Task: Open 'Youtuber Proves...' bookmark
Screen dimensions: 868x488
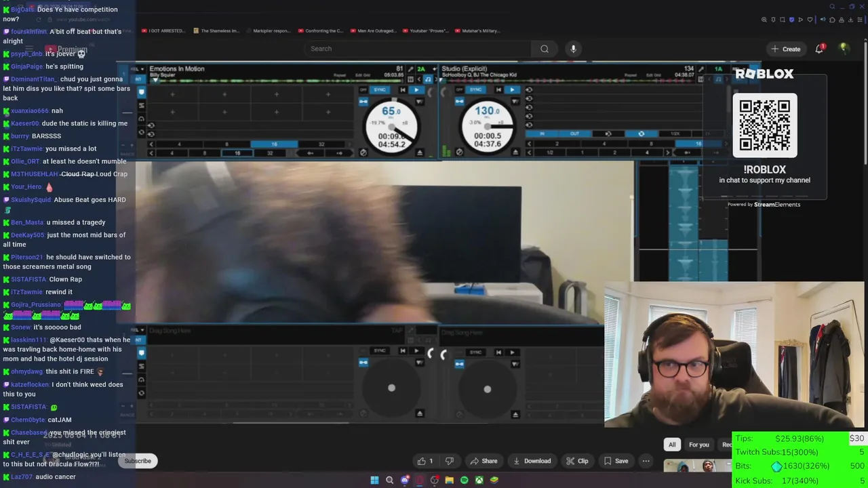Action: (x=425, y=30)
